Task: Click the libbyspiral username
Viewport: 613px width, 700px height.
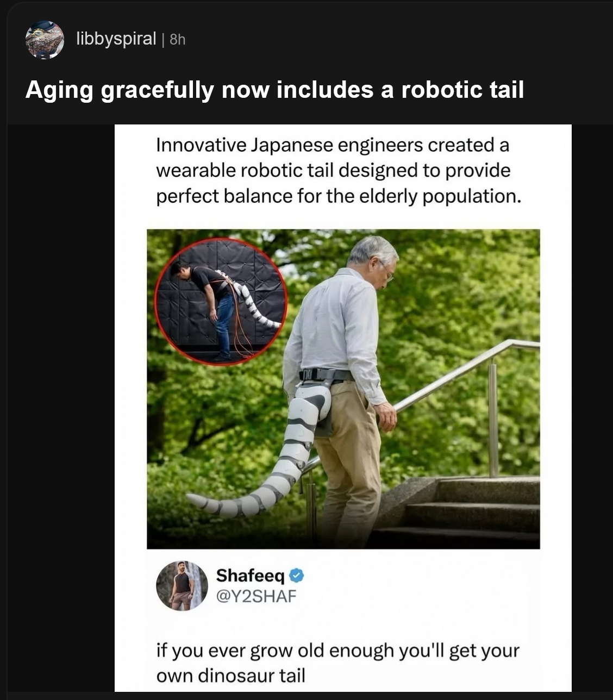Action: tap(116, 39)
